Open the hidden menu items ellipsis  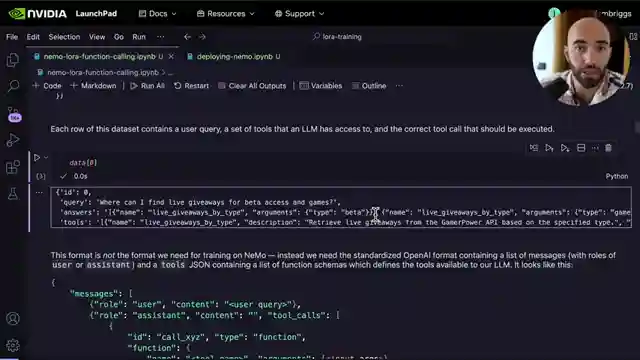(161, 37)
